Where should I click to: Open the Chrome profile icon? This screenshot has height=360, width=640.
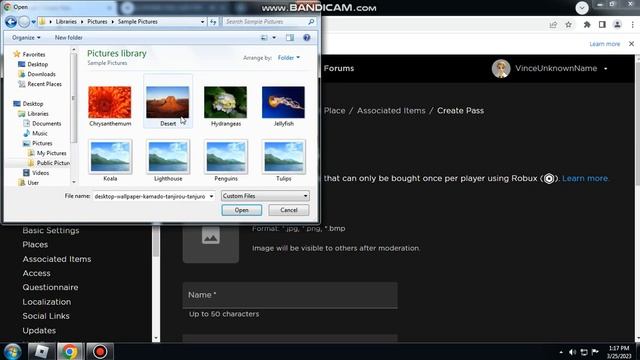click(617, 25)
